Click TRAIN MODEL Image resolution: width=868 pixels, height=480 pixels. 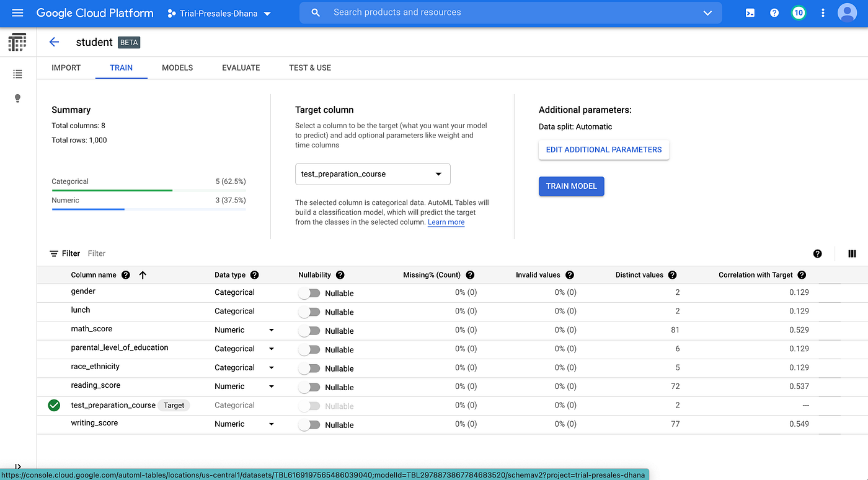(x=571, y=186)
